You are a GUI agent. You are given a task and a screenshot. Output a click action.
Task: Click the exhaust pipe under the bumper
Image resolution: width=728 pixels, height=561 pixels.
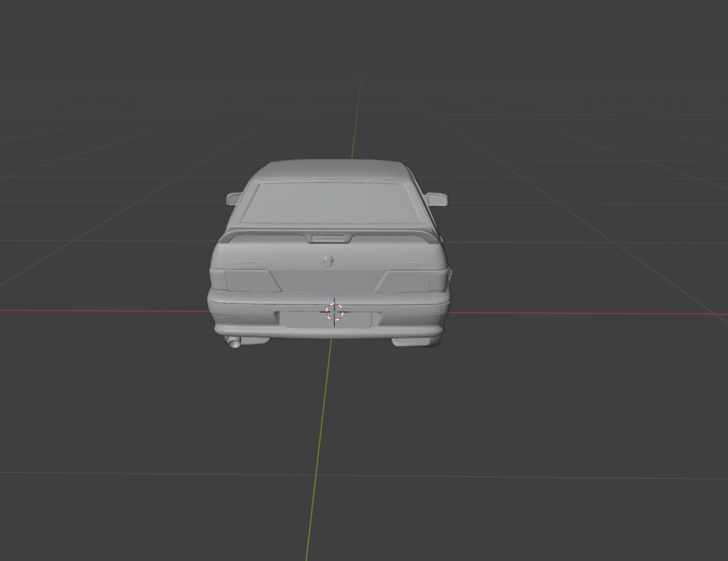234,341
